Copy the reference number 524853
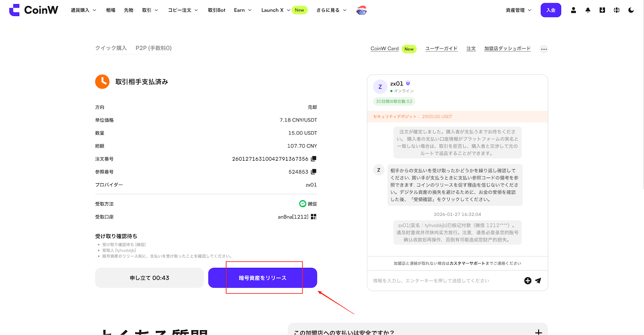 314,172
